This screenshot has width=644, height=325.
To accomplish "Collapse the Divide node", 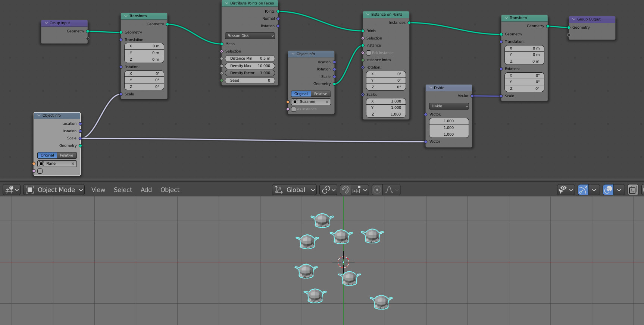I will click(x=431, y=88).
